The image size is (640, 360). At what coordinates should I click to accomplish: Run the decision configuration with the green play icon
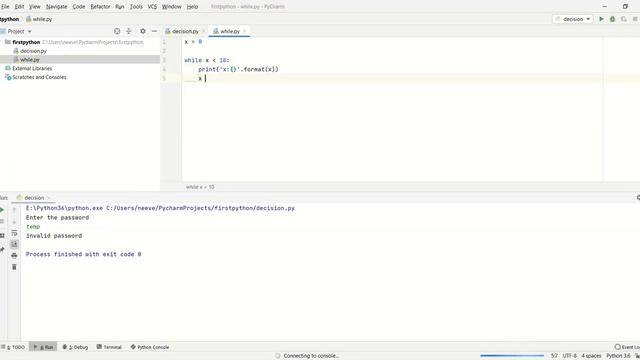601,19
